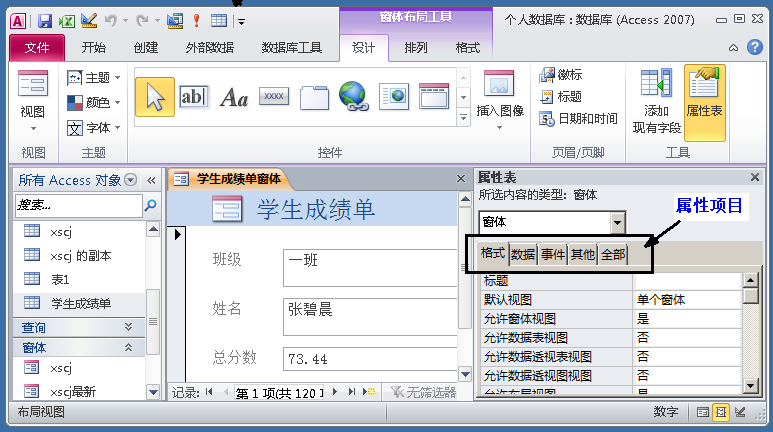This screenshot has height=432, width=773.
Task: Open the 字体 fonts dropdown
Action: pyautogui.click(x=93, y=128)
